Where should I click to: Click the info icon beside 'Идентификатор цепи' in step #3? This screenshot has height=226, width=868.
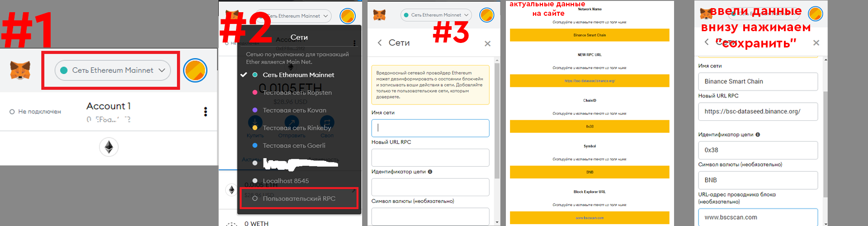tap(430, 172)
